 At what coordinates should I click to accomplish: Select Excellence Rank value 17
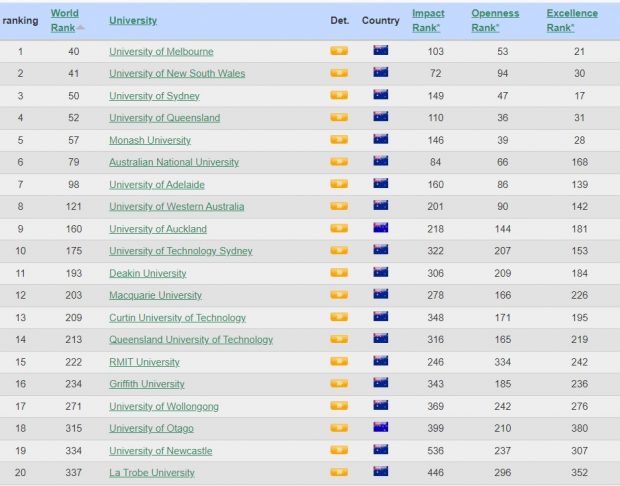579,96
